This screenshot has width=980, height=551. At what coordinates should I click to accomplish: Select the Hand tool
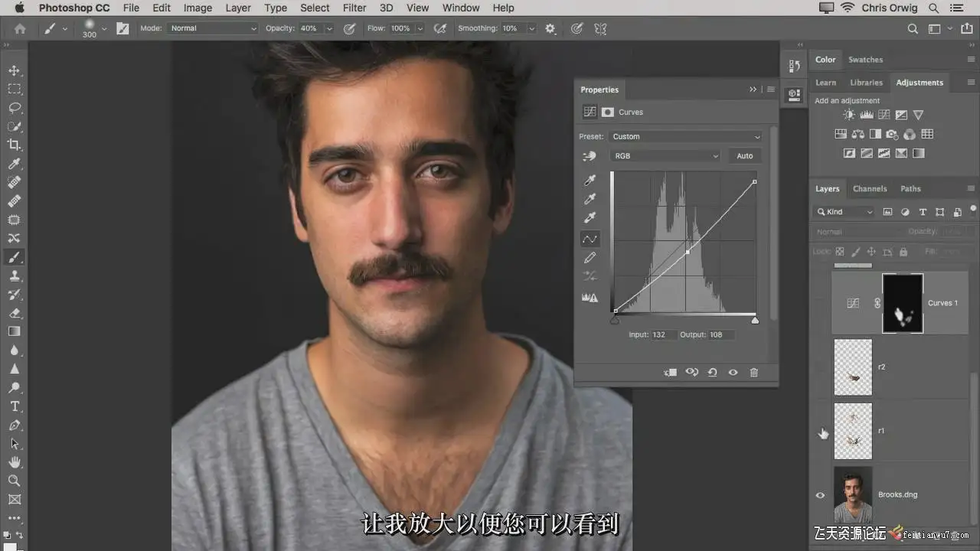click(x=14, y=462)
